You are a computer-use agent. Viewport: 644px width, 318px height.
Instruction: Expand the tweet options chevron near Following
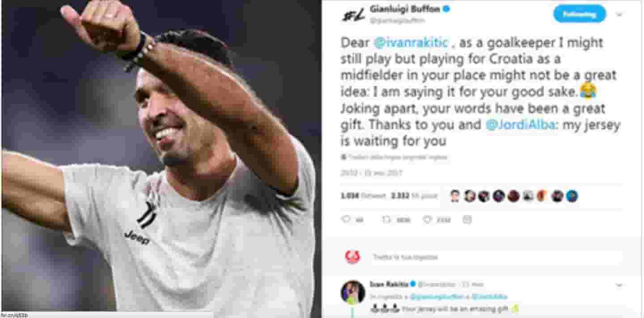click(619, 14)
